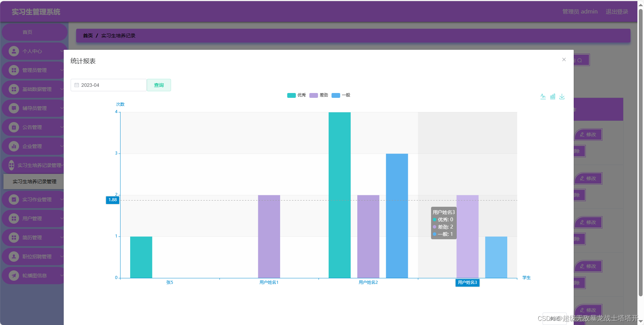Screen dimensions: 644x325
Task: Click the 退出登录 link
Action: point(617,12)
